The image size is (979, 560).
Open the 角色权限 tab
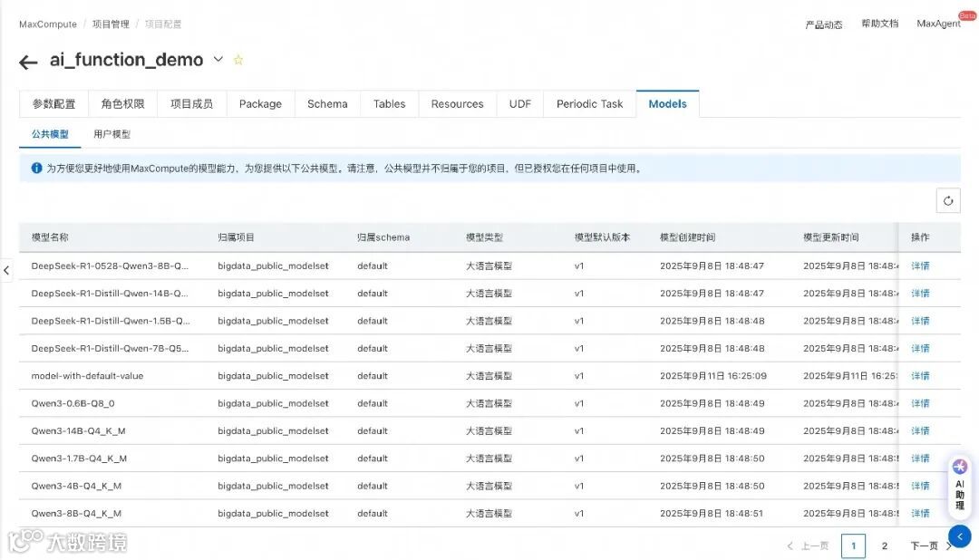[122, 103]
